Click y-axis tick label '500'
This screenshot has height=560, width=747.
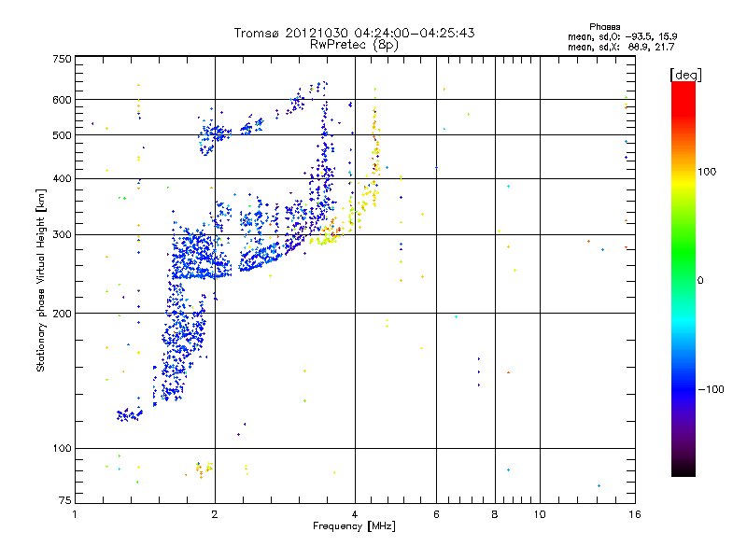pyautogui.click(x=63, y=135)
